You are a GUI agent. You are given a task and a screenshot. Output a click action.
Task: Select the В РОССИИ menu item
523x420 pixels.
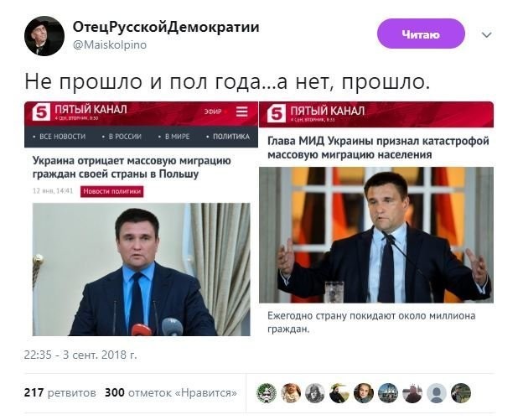pyautogui.click(x=122, y=137)
